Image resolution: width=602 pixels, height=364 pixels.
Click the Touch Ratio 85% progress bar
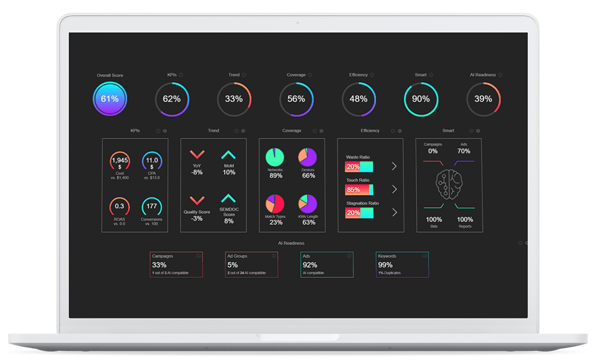coord(359,190)
